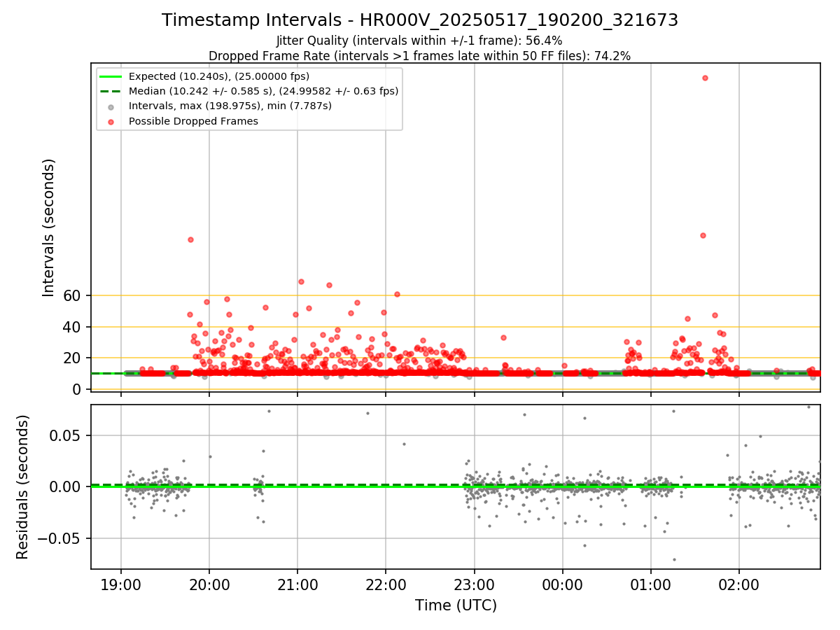Click the 60 tick label on the intervals axis
Image resolution: width=840 pixels, height=630 pixels.
pyautogui.click(x=73, y=295)
